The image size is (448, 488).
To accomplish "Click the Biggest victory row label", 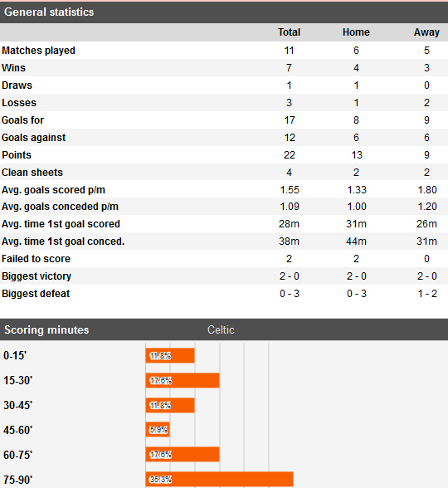I will 37,276.
